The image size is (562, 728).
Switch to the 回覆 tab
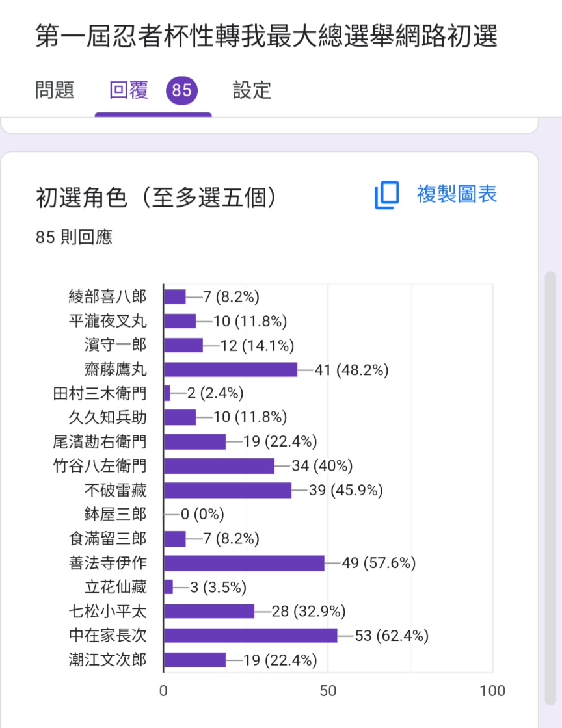pos(129,90)
